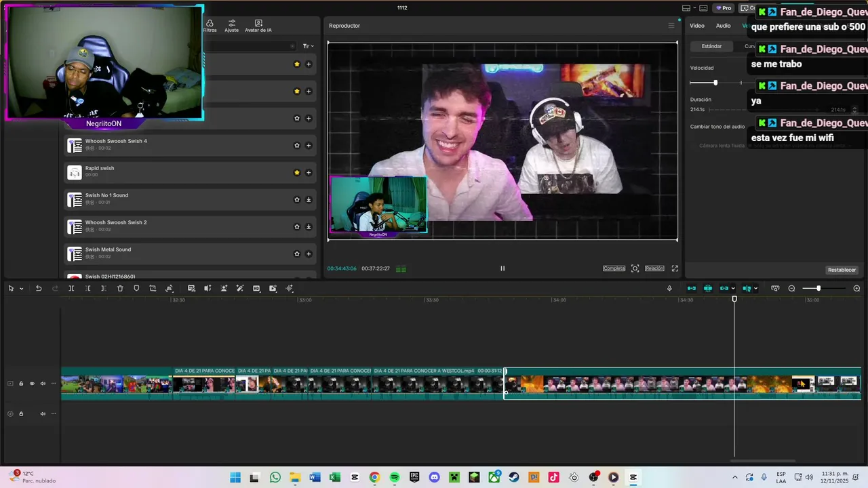
Task: Favorite the Swish Metal Sound
Action: tap(296, 253)
